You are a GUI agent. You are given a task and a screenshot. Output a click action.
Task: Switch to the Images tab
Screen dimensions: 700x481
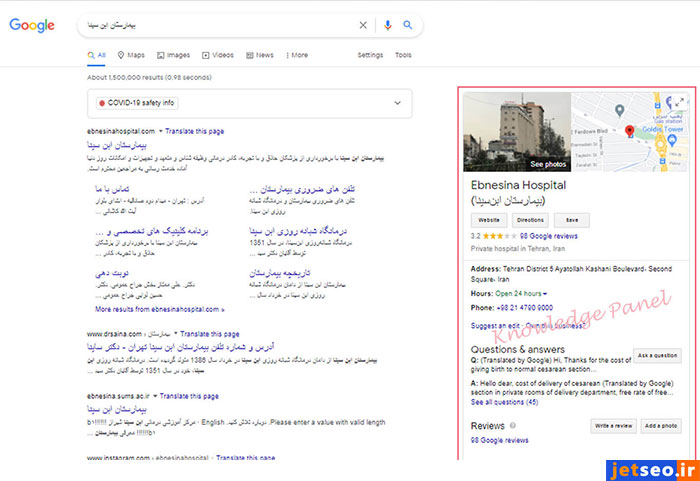pyautogui.click(x=173, y=55)
